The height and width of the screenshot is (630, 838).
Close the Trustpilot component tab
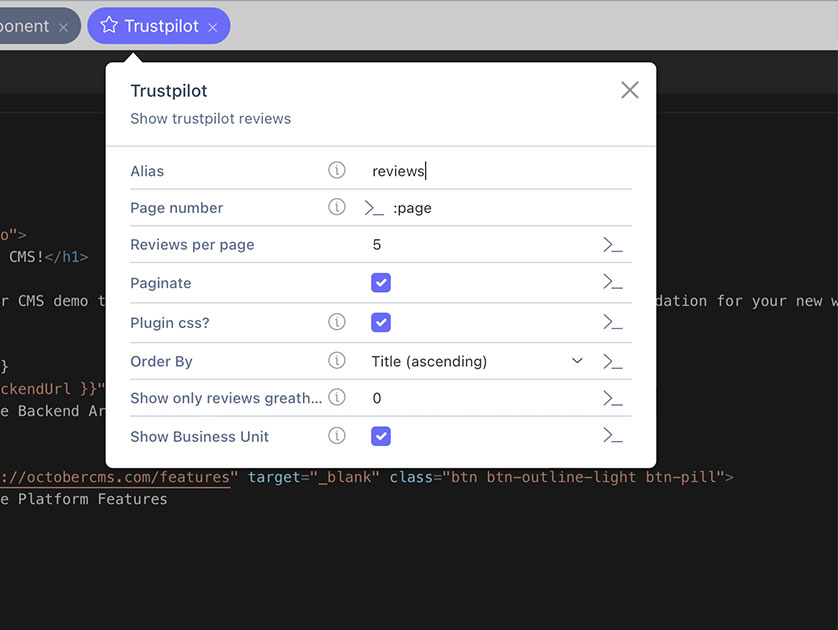213,27
